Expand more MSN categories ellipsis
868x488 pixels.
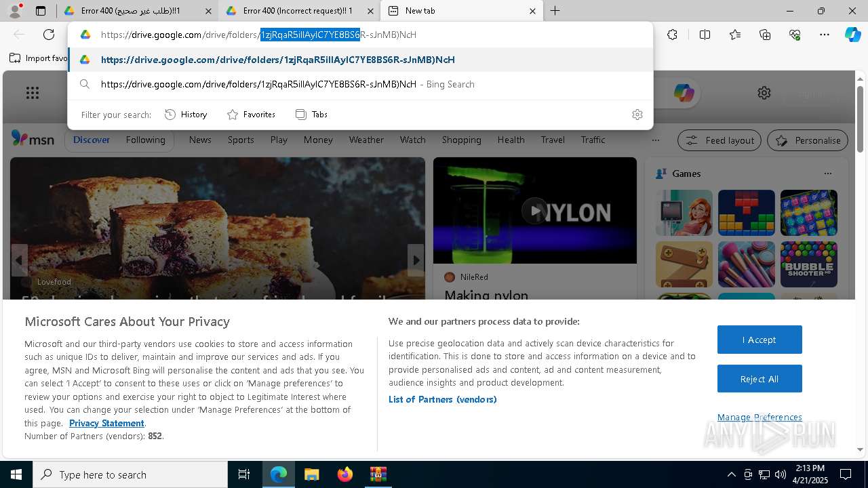pos(655,140)
